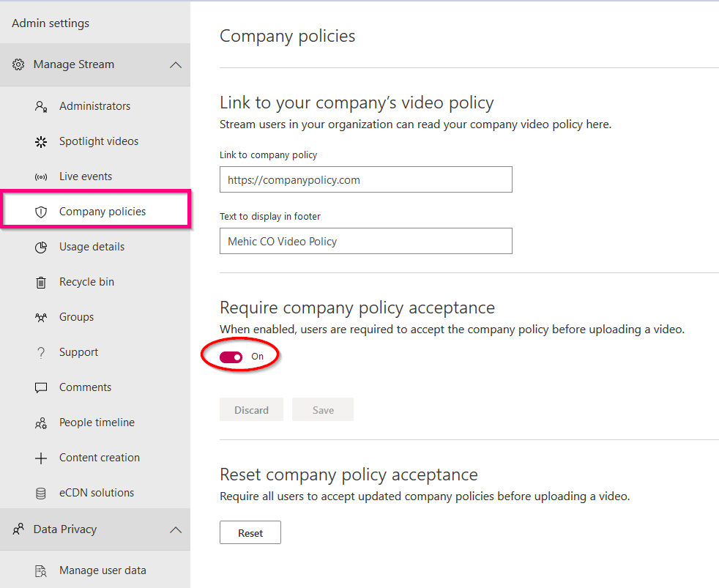
Task: Edit the footer display text field
Action: [x=365, y=241]
